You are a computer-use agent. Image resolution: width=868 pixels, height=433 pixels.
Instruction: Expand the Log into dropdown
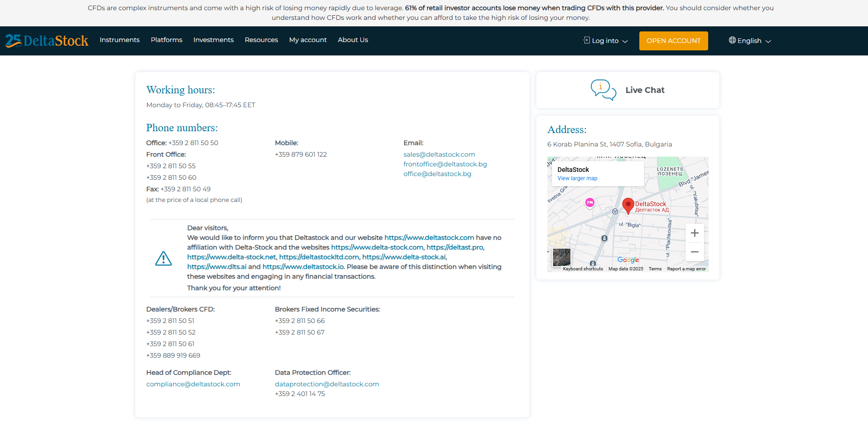(x=605, y=41)
